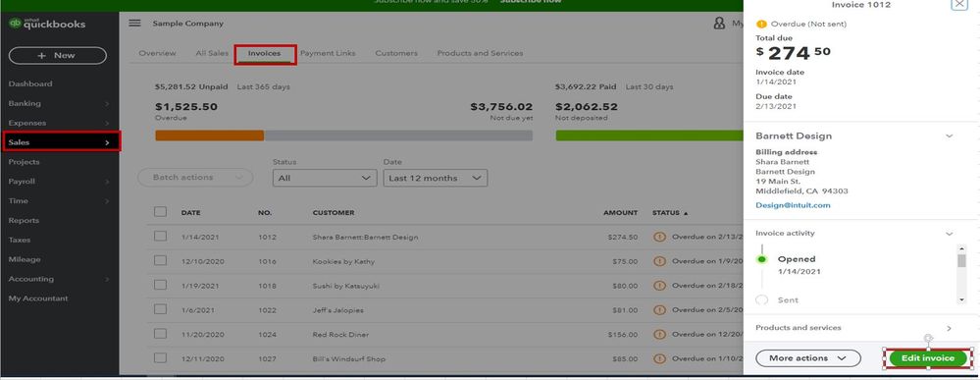The image size is (980, 380).
Task: Check the box for invoice 1022
Action: [161, 309]
